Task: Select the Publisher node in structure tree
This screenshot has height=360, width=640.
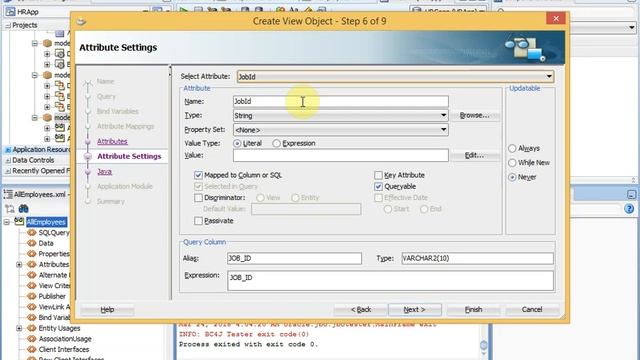Action: point(52,296)
